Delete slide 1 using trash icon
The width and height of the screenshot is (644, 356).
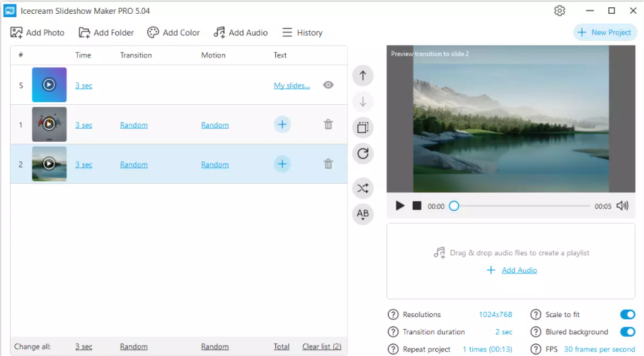(328, 125)
